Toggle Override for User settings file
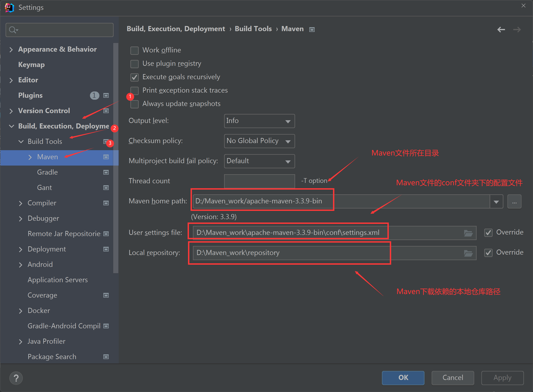The height and width of the screenshot is (392, 533). [488, 233]
